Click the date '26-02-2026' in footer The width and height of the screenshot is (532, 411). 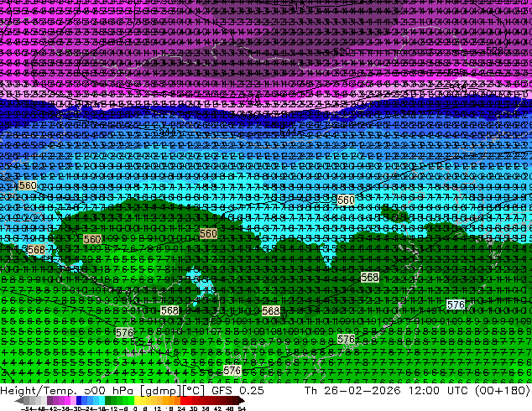point(362,390)
